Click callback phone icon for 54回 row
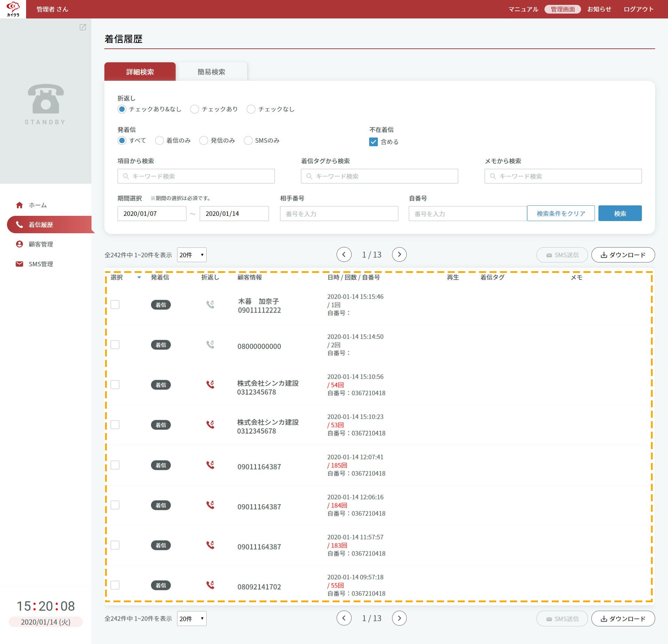This screenshot has width=668, height=644. pos(210,385)
